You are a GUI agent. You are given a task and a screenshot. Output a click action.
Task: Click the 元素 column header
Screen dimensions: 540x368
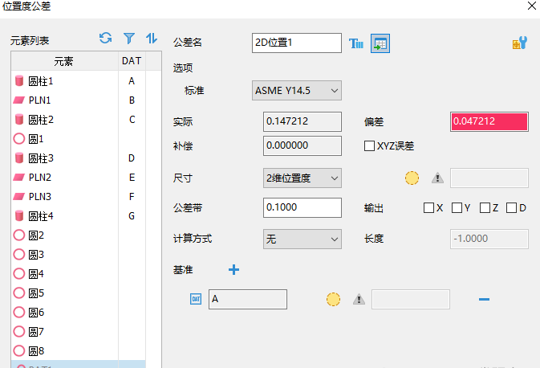tap(64, 61)
